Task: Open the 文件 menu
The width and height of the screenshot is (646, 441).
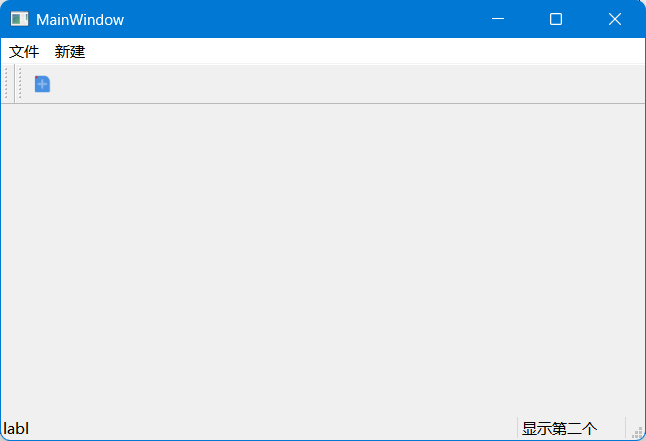Action: coord(24,52)
